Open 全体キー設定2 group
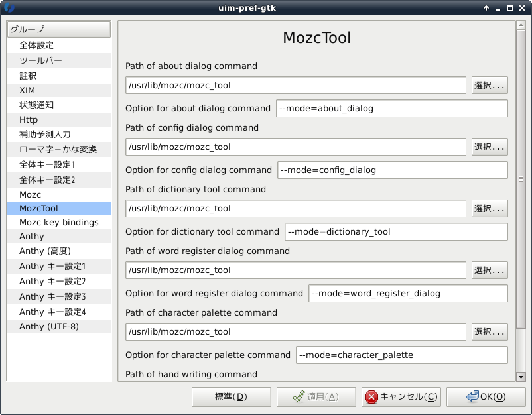 pyautogui.click(x=58, y=180)
